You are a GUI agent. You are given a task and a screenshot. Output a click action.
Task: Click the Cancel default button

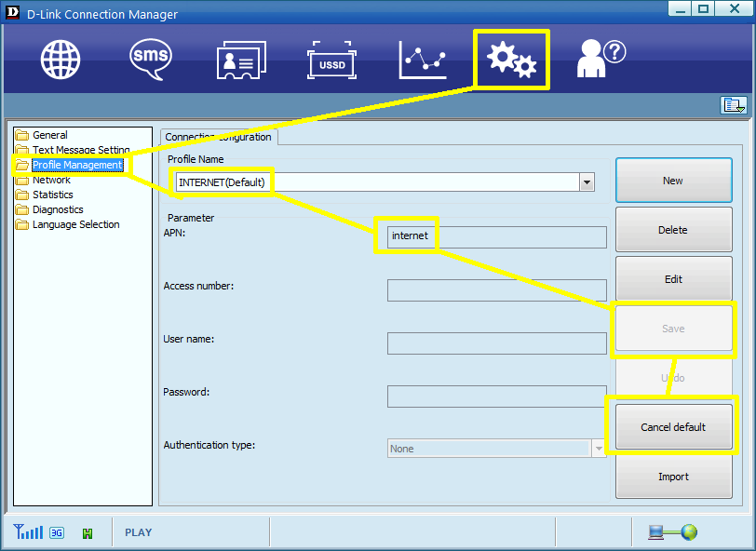tap(673, 427)
